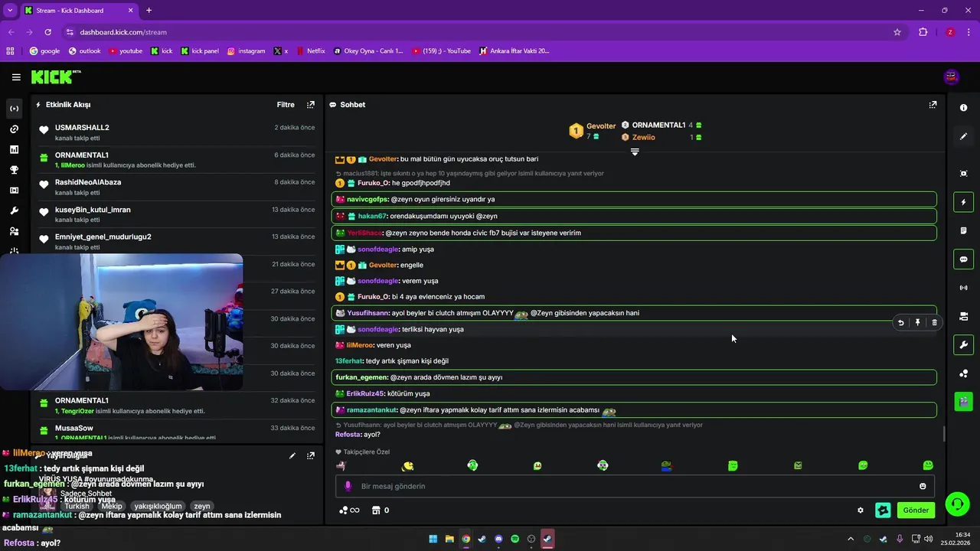The width and height of the screenshot is (980, 551).
Task: Click the broadcast signal icon in right sidebar
Action: click(x=963, y=288)
